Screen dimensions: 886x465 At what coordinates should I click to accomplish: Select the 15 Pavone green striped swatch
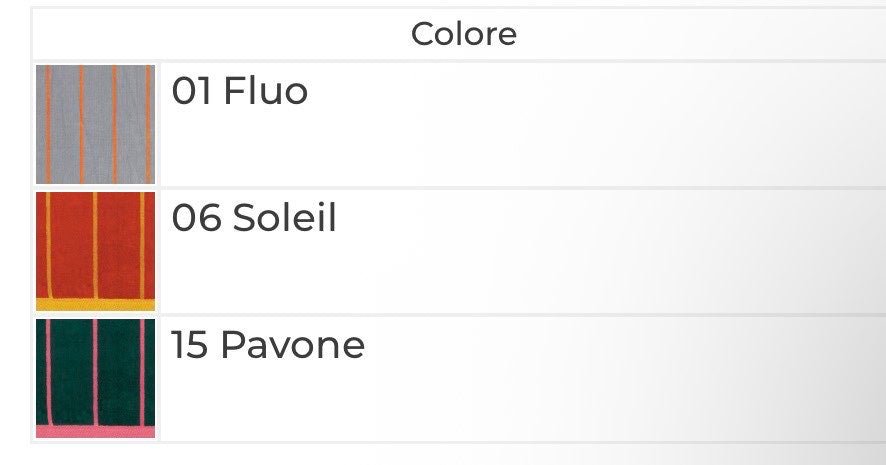coord(96,377)
